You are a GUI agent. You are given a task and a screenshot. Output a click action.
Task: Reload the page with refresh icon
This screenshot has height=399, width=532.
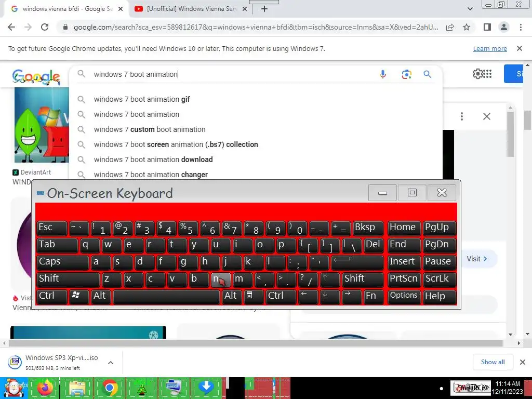click(45, 27)
